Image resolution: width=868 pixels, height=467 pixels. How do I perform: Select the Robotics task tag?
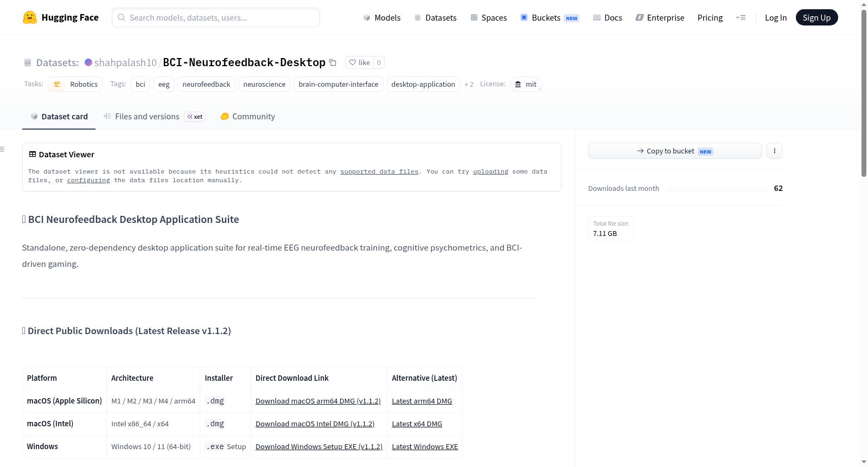click(x=75, y=84)
